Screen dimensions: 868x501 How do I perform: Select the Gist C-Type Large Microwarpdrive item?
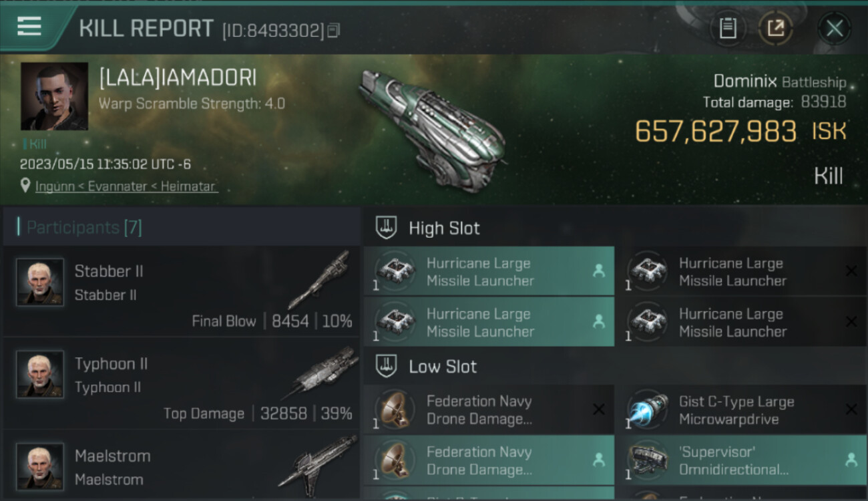741,409
